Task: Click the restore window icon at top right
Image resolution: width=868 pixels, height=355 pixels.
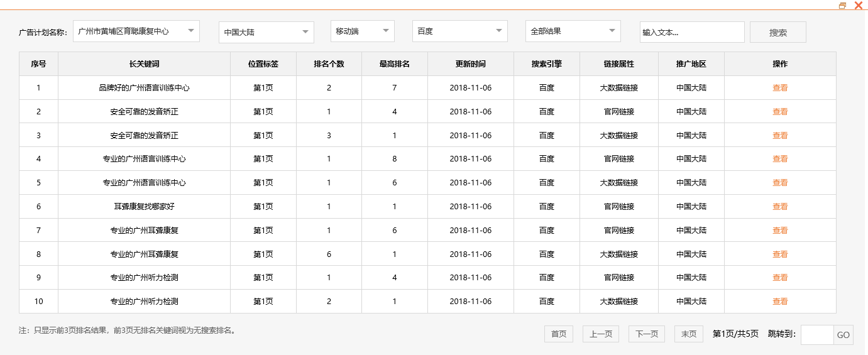Action: [842, 5]
